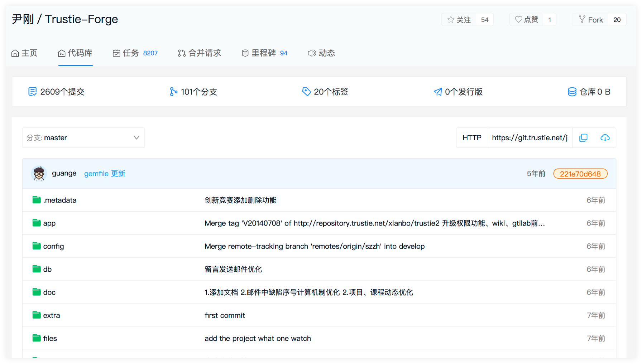View the 0 releases page
This screenshot has width=642, height=364.
click(x=458, y=92)
